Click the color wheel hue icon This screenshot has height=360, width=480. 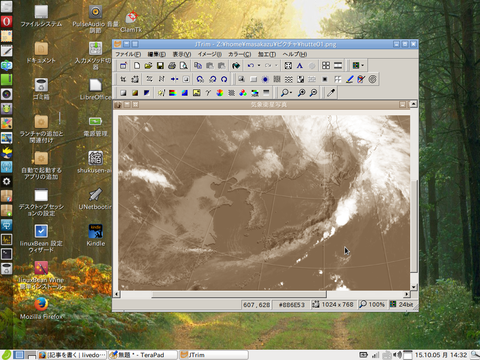coord(220,93)
